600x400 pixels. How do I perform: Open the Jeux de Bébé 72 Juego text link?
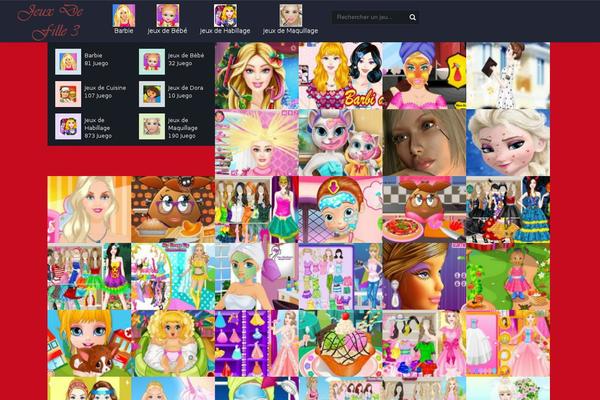click(186, 59)
